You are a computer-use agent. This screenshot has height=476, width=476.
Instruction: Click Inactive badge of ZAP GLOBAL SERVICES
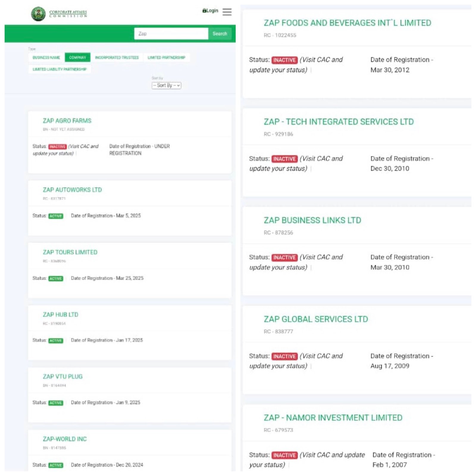284,356
